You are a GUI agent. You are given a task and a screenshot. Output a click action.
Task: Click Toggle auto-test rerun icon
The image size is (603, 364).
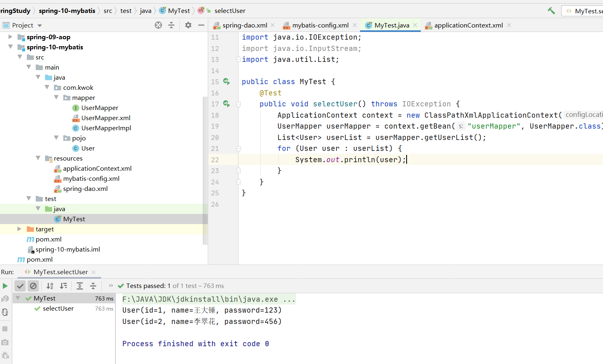click(x=5, y=312)
